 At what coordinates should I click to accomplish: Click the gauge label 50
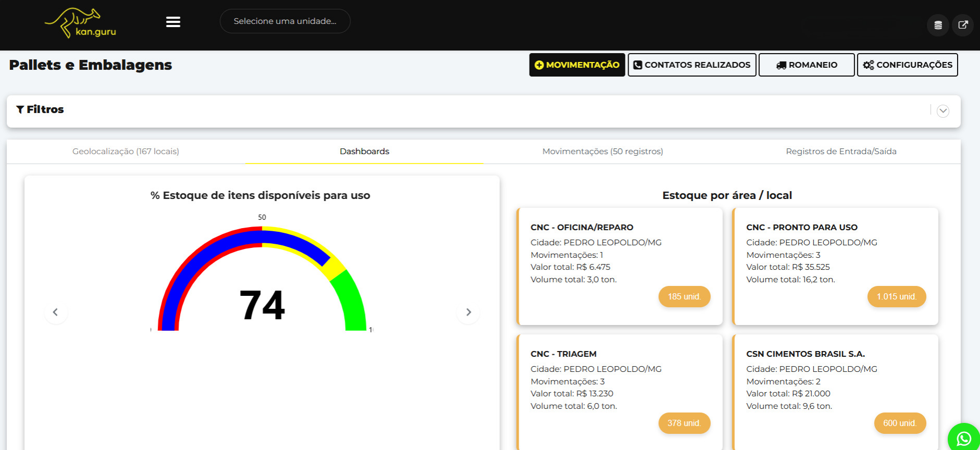[262, 217]
